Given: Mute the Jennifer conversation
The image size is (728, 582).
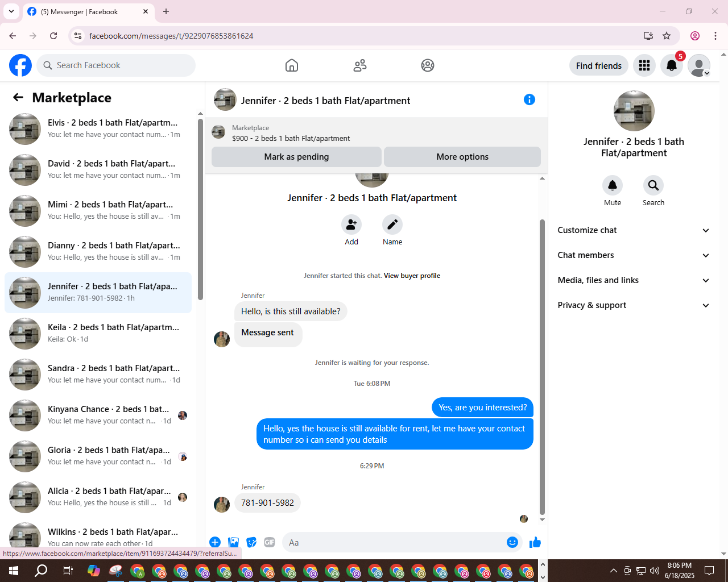Looking at the screenshot, I should (x=613, y=185).
